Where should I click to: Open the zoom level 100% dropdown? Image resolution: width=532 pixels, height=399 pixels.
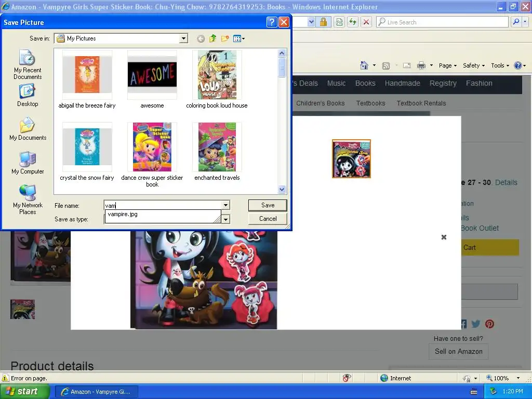coord(518,378)
